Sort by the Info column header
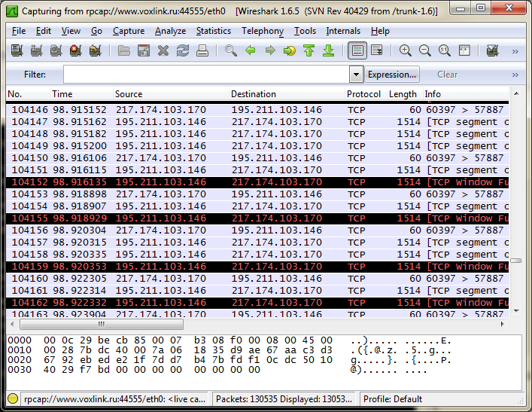The height and width of the screenshot is (412, 532). 466,93
